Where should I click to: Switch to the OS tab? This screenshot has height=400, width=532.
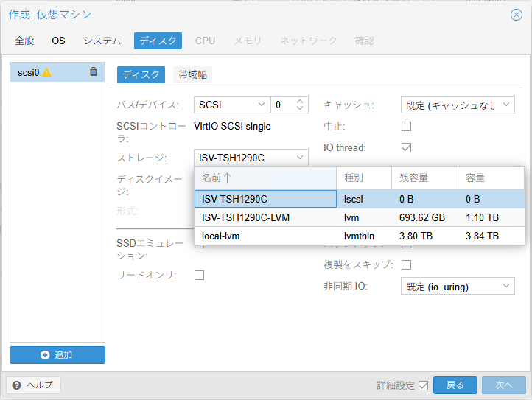click(58, 41)
